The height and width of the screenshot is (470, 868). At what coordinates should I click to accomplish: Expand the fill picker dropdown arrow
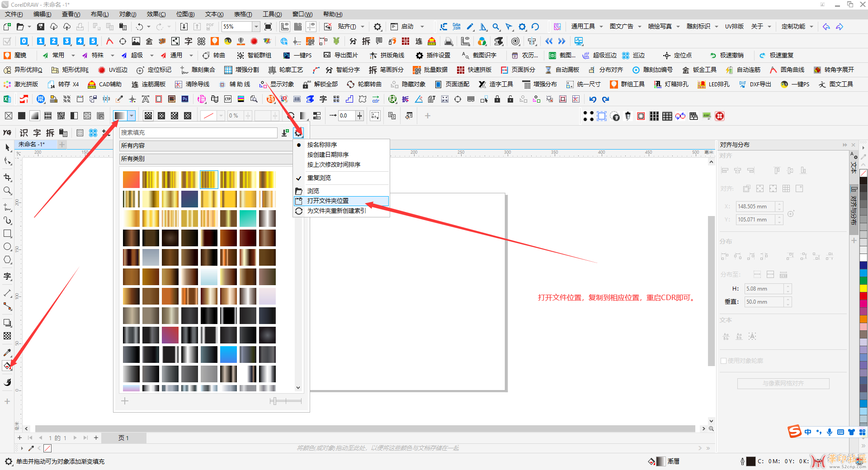coord(132,116)
